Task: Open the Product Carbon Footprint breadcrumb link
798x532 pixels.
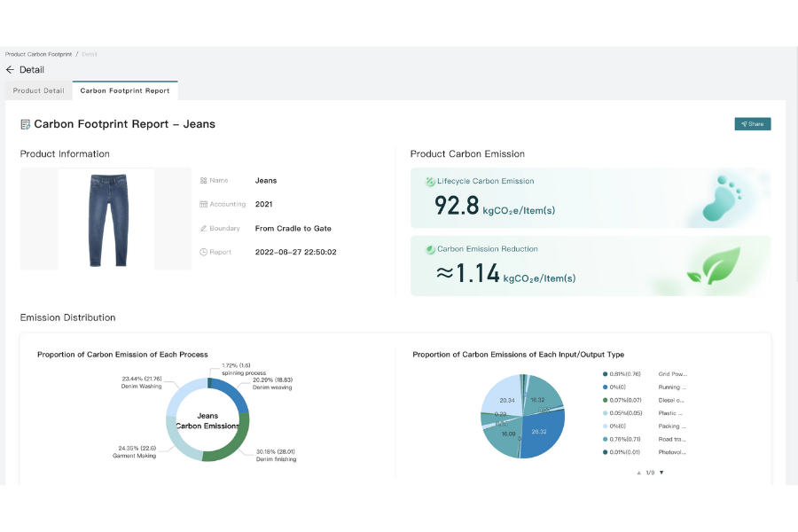Action: (x=38, y=54)
